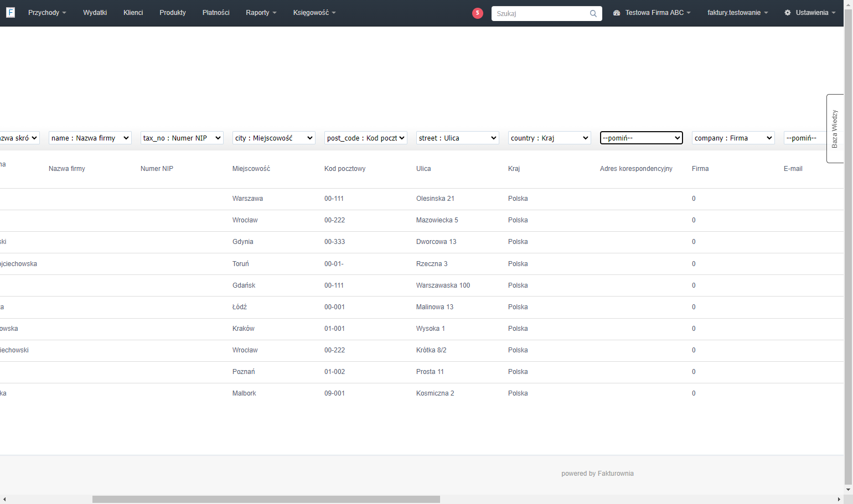Open the '--pomiń--' dropdown above E-mail

pyautogui.click(x=805, y=138)
